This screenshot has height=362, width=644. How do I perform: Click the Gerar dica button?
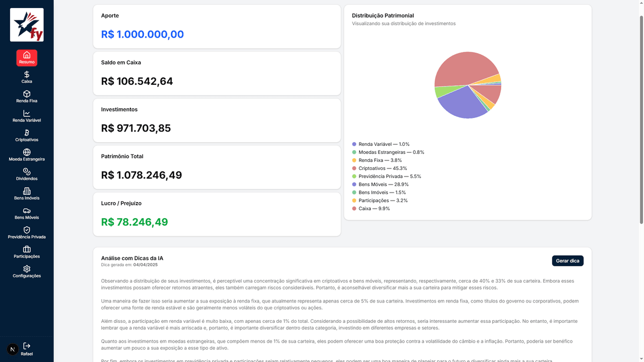568,261
